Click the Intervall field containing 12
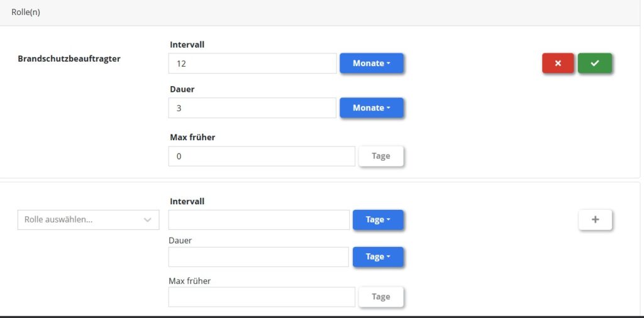 tap(252, 63)
